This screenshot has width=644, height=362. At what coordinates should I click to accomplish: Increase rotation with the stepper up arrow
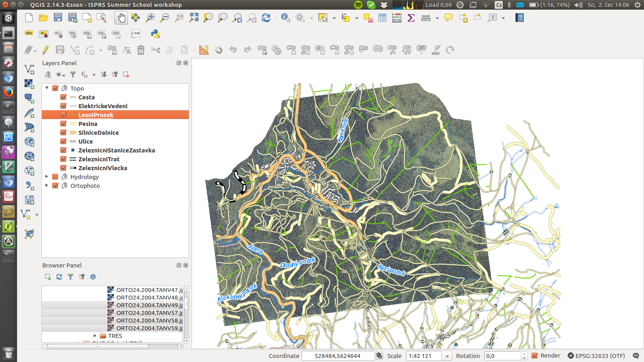(x=524, y=354)
